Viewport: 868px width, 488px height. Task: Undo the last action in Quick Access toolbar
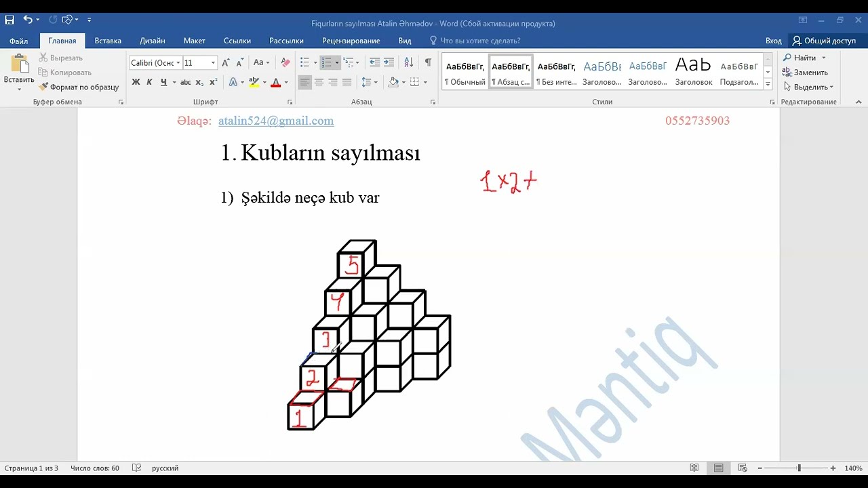pos(28,20)
